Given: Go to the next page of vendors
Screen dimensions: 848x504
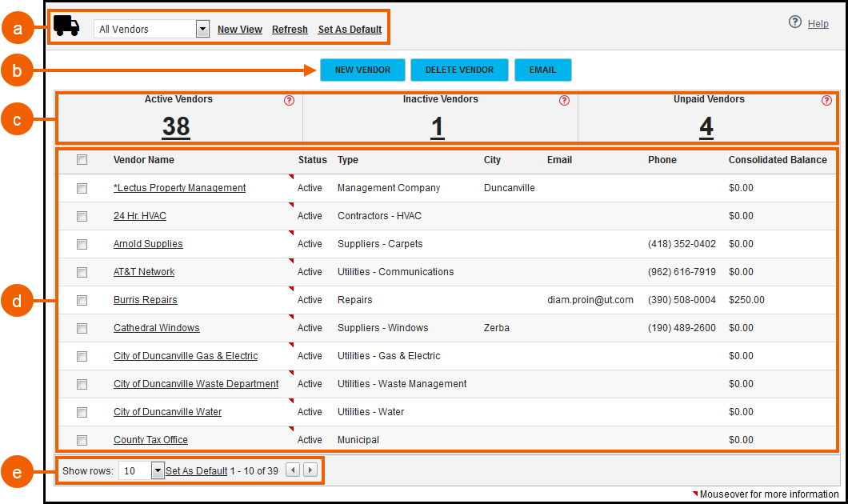Looking at the screenshot, I should 310,470.
